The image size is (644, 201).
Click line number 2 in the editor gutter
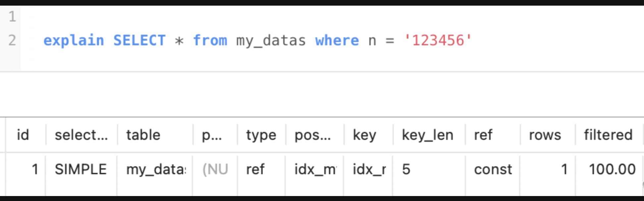click(x=12, y=40)
